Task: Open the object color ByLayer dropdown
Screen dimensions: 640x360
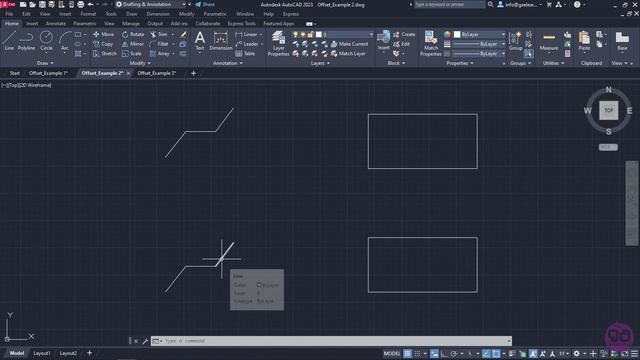Action: coord(480,35)
